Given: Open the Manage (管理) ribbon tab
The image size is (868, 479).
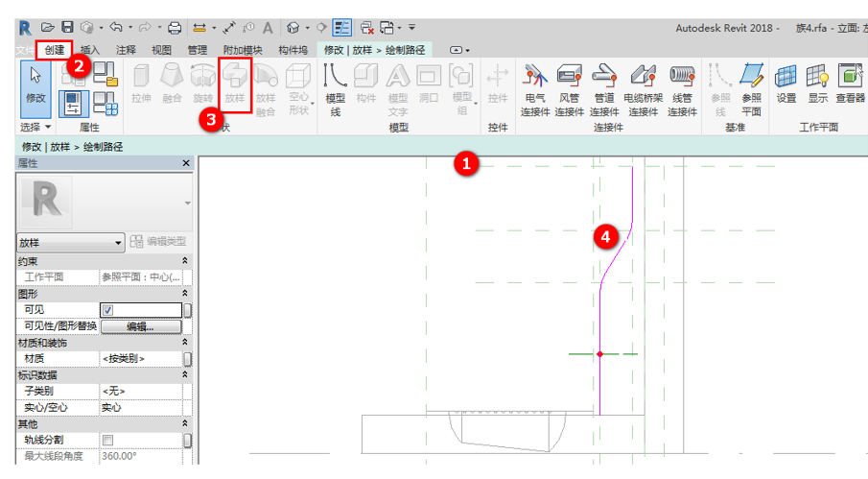Looking at the screenshot, I should click(x=197, y=50).
